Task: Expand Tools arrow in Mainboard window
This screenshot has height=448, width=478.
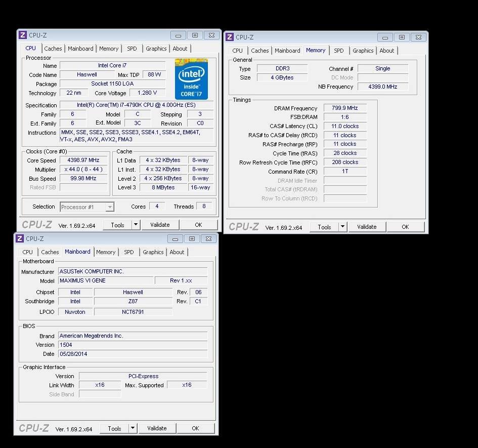Action: tap(133, 428)
